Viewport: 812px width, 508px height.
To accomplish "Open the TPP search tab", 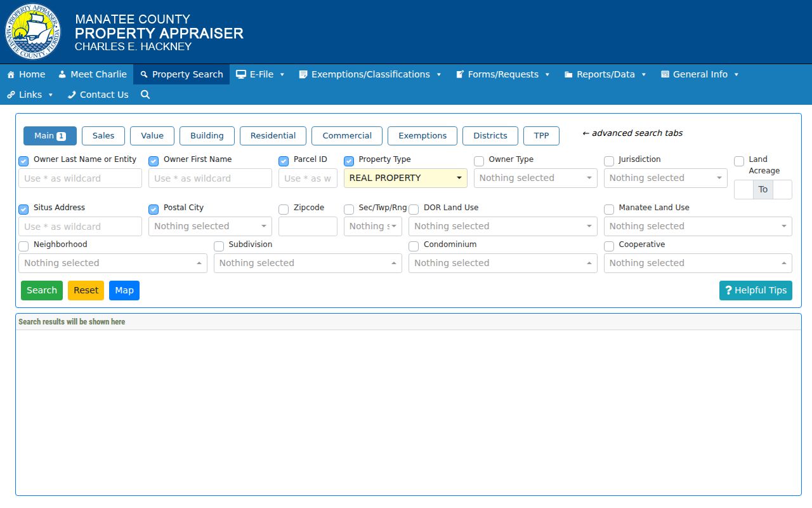I will click(541, 136).
